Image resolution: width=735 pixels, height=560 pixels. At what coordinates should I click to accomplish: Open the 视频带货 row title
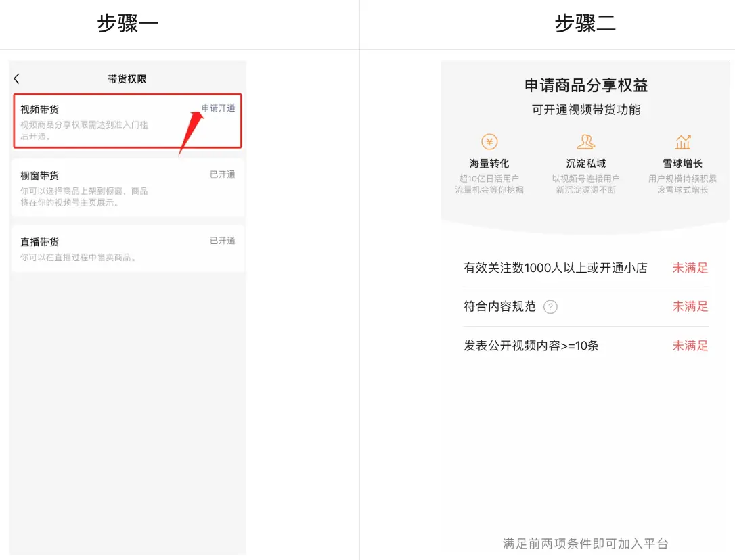click(x=40, y=110)
